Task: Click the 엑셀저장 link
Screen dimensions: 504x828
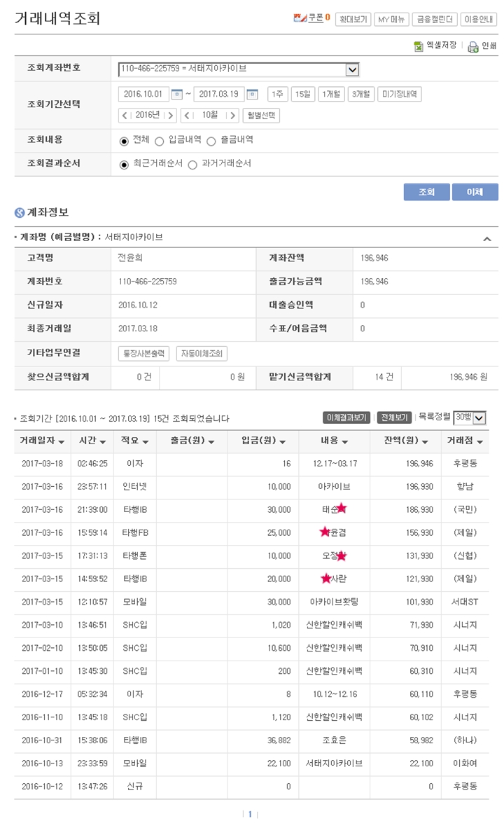Action: tap(441, 46)
